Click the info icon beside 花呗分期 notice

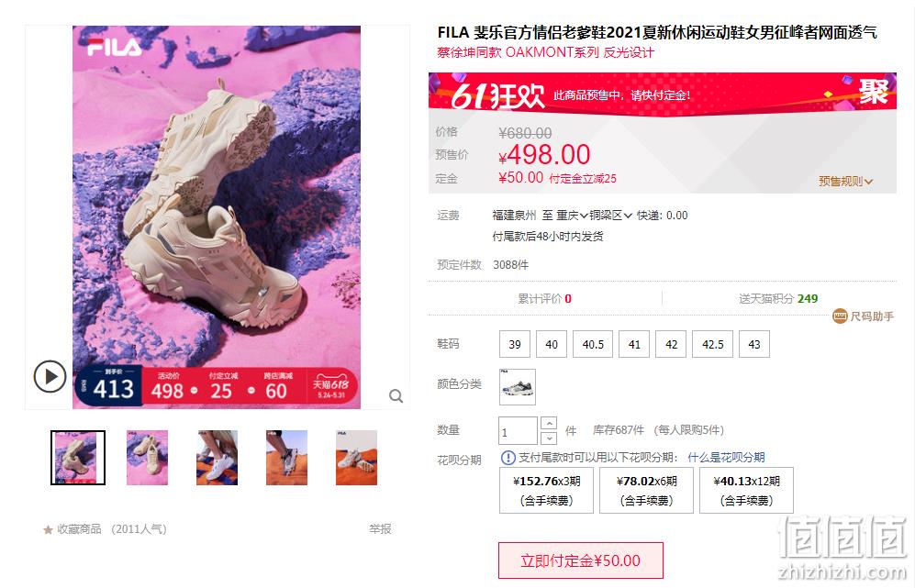coord(508,458)
